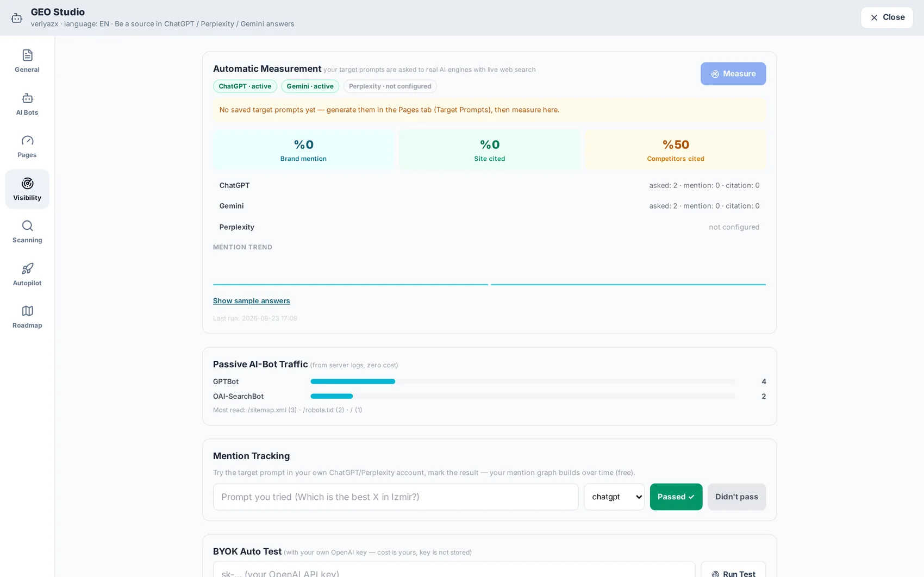Mark the prompt as Didn't pass
This screenshot has width=924, height=577.
(x=736, y=497)
